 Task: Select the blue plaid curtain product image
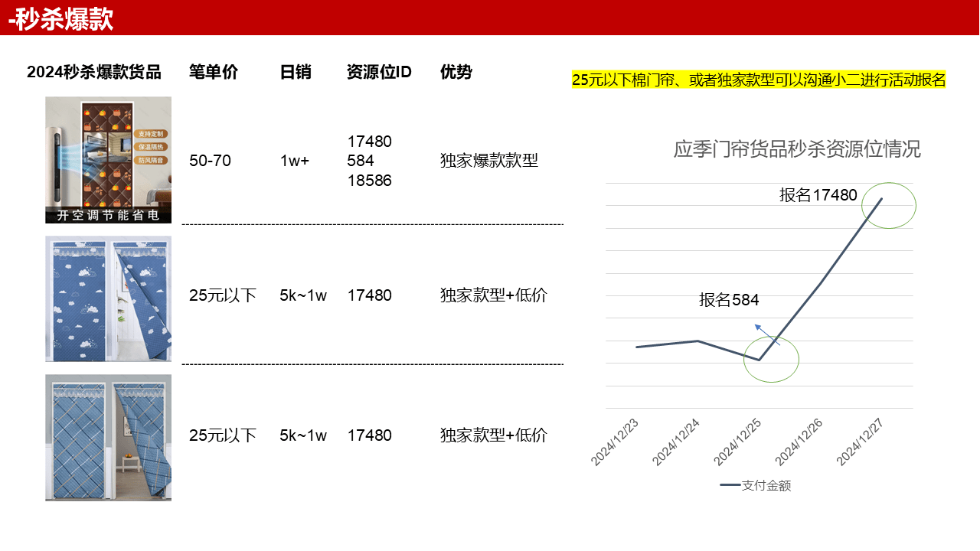pyautogui.click(x=108, y=438)
